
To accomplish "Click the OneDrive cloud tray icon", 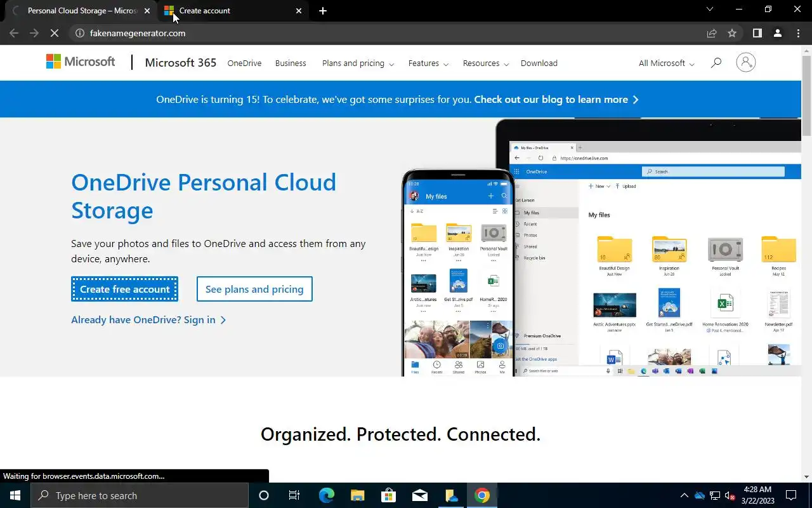I will click(700, 495).
